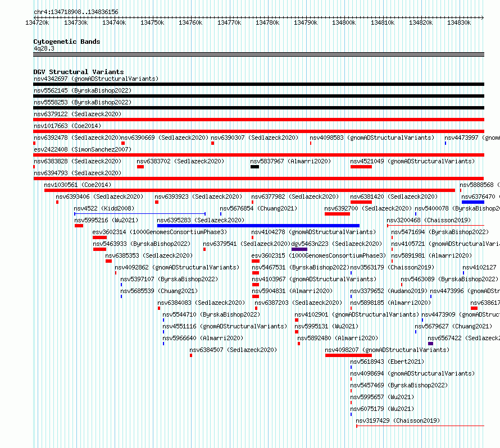Open esv3602315 1000GenomesConsortiumPhase3 label
This screenshot has height=448, width=500.
click(x=319, y=255)
